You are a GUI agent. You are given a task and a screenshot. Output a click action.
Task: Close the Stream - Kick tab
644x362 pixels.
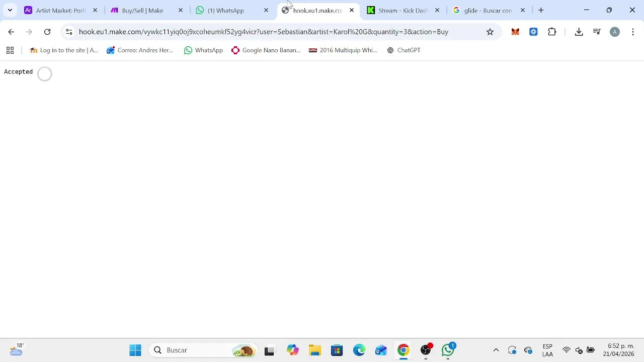tap(437, 10)
